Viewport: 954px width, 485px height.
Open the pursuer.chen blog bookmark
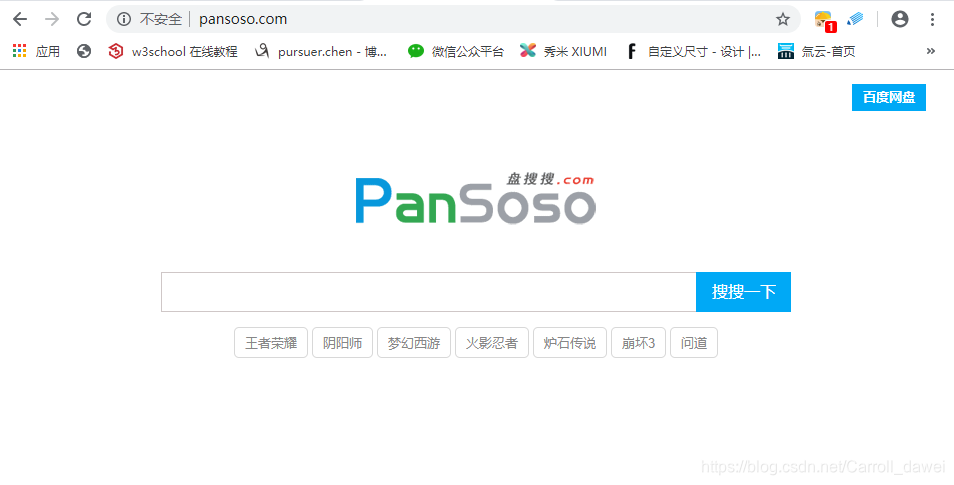pos(321,52)
